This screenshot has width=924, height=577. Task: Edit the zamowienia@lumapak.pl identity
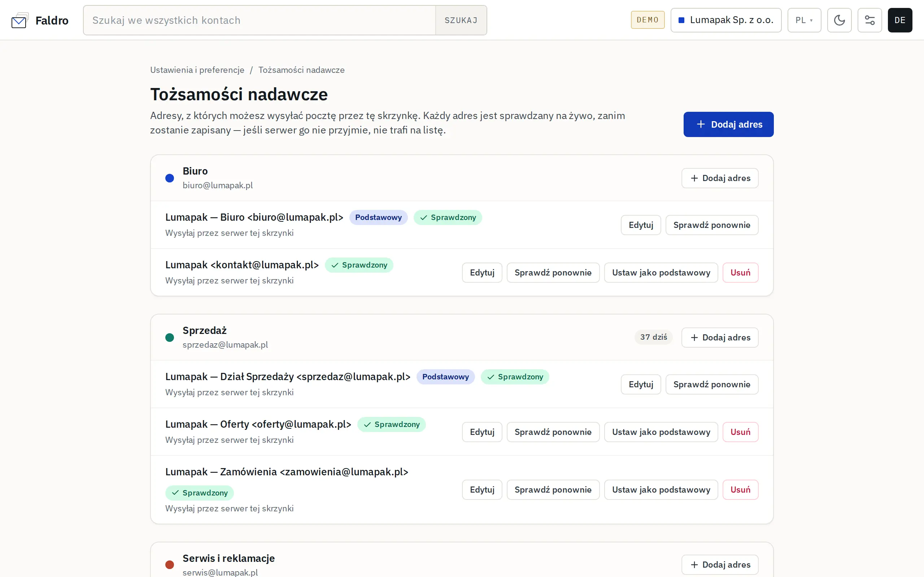tap(482, 490)
